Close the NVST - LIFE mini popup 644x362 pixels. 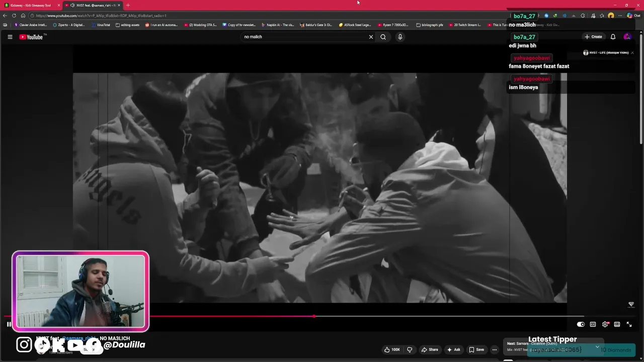[x=632, y=53]
